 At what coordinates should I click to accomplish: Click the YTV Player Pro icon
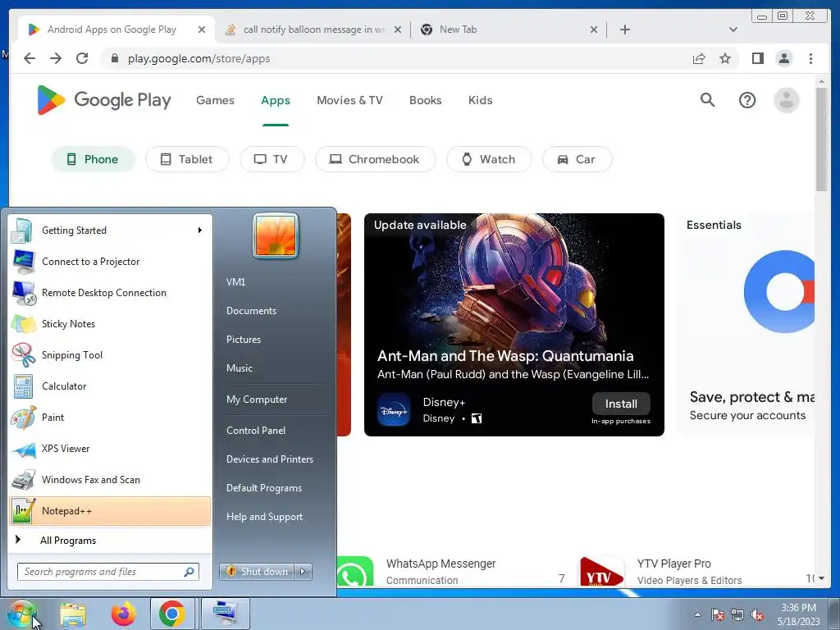click(602, 572)
